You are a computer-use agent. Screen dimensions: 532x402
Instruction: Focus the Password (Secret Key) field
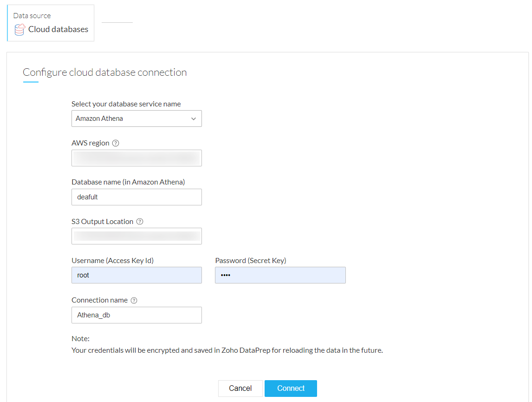280,275
